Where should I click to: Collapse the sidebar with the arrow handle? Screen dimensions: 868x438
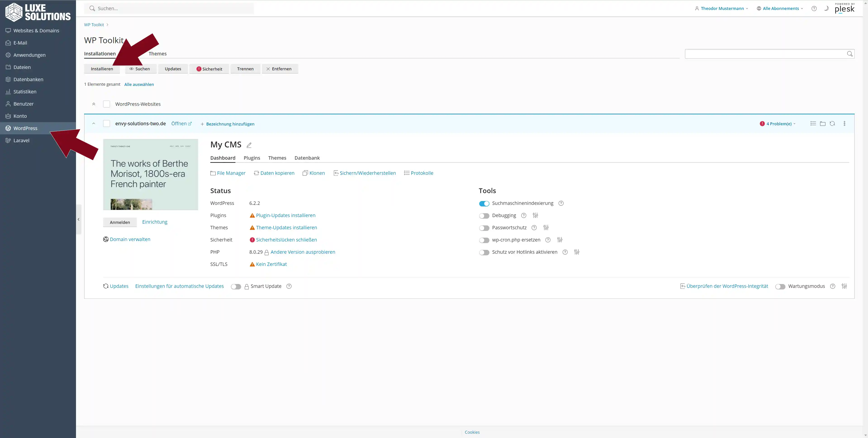click(x=78, y=219)
